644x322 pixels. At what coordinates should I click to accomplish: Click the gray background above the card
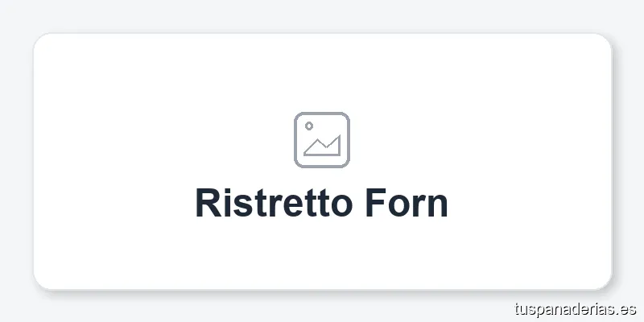[322, 16]
